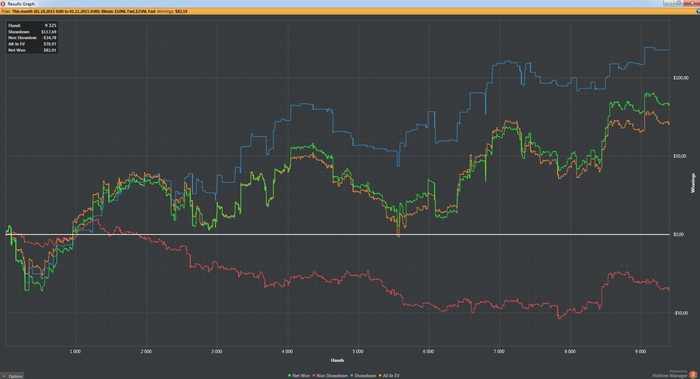This screenshot has width=700, height=379.
Task: Click the Showdown value $117,69
Action: 49,32
